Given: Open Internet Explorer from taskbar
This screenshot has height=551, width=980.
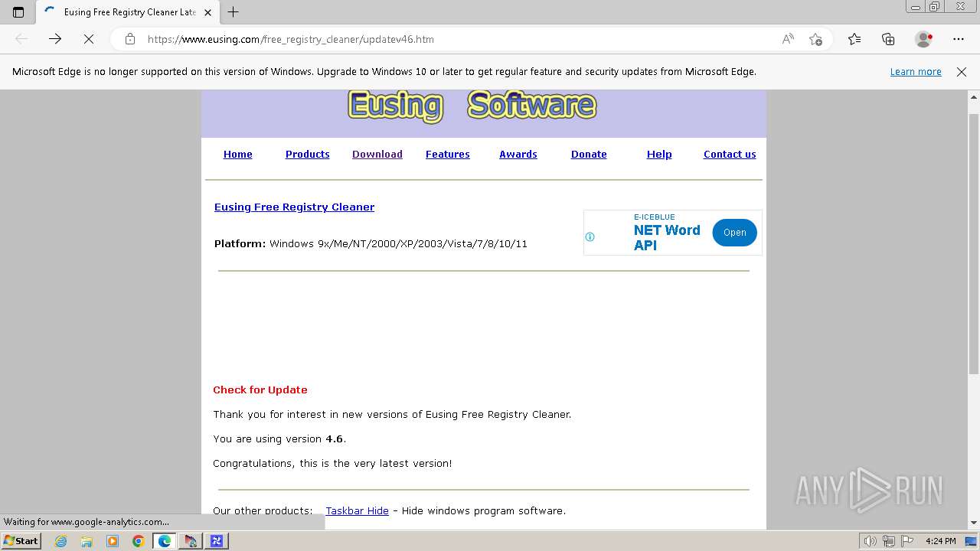Looking at the screenshot, I should click(61, 541).
